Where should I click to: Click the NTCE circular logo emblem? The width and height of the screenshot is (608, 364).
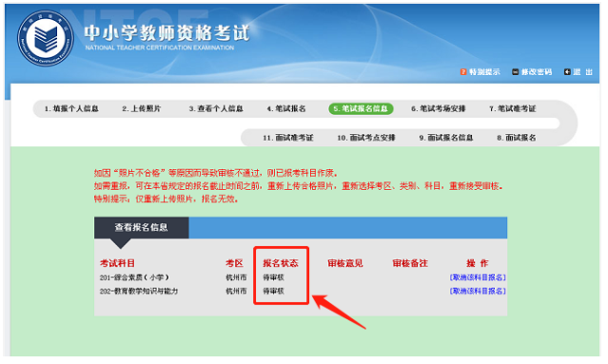(46, 38)
